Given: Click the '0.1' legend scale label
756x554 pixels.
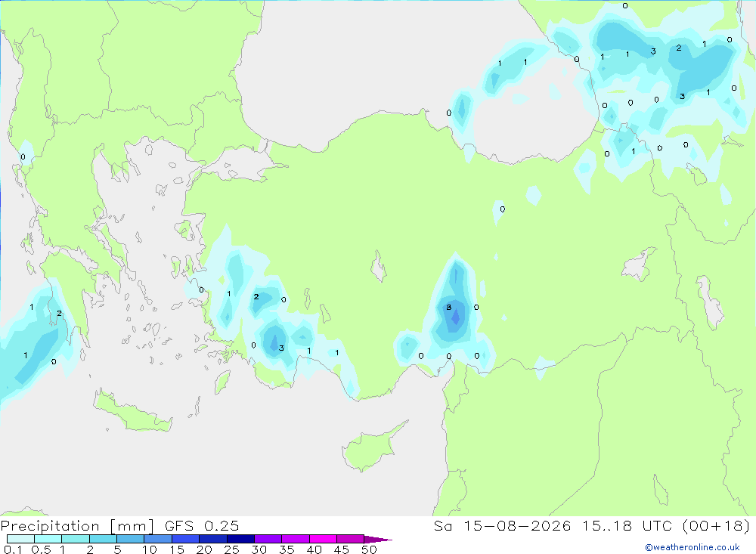Looking at the screenshot, I should (13, 549).
